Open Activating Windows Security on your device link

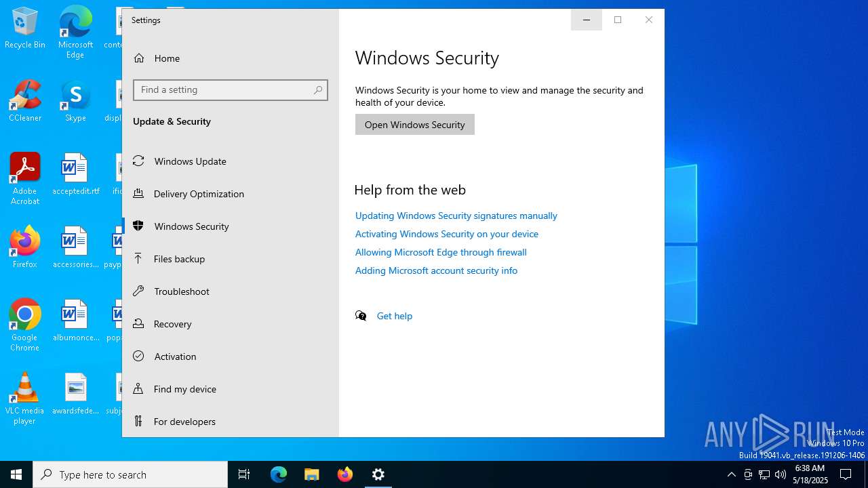[x=447, y=234]
